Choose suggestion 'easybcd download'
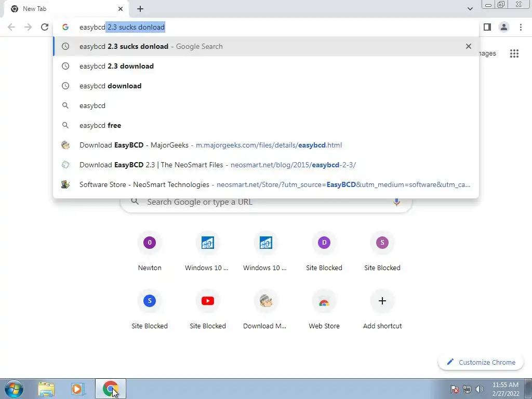 [x=266, y=86]
